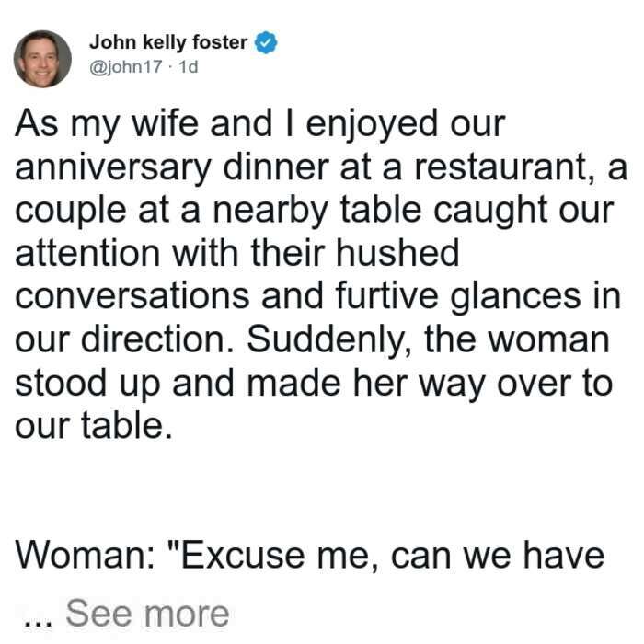Screen dimensions: 644x644
Task: Open John kelly foster's profile photo
Action: tap(42, 59)
